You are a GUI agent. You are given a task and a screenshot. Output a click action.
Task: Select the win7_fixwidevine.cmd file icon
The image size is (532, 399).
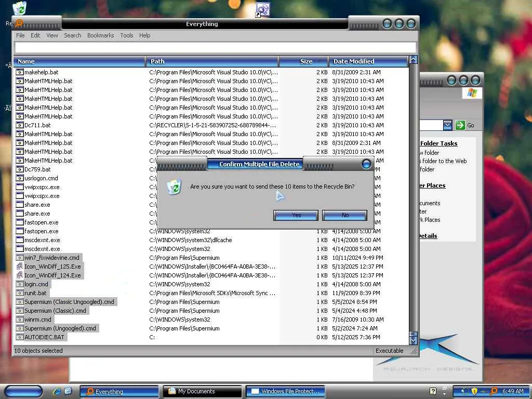click(x=20, y=258)
